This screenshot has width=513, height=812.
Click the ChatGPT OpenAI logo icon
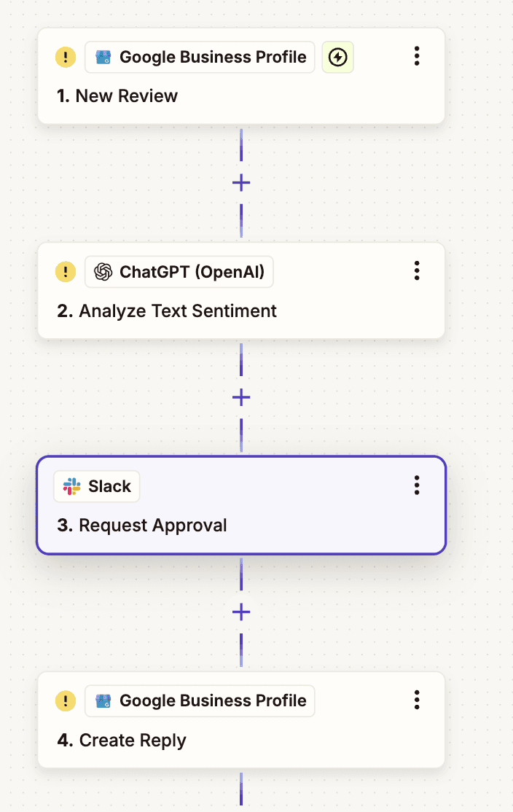103,272
